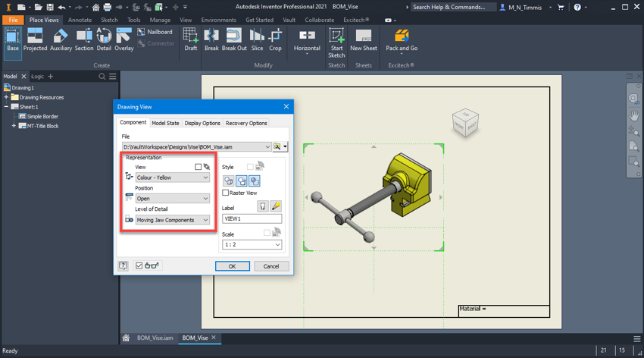This screenshot has width=644, height=358.
Task: Switch to the Recovery Options tab
Action: pyautogui.click(x=246, y=123)
